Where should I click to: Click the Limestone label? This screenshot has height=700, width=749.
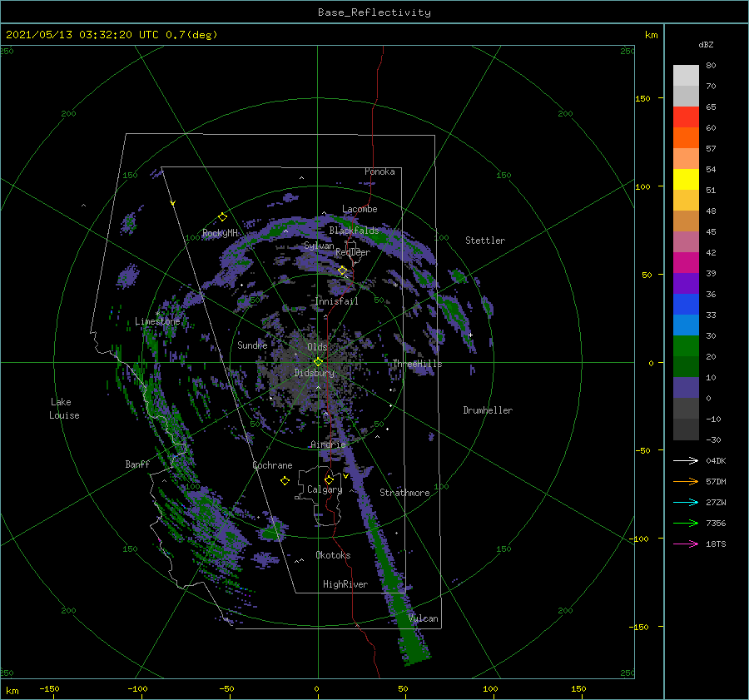pos(157,321)
